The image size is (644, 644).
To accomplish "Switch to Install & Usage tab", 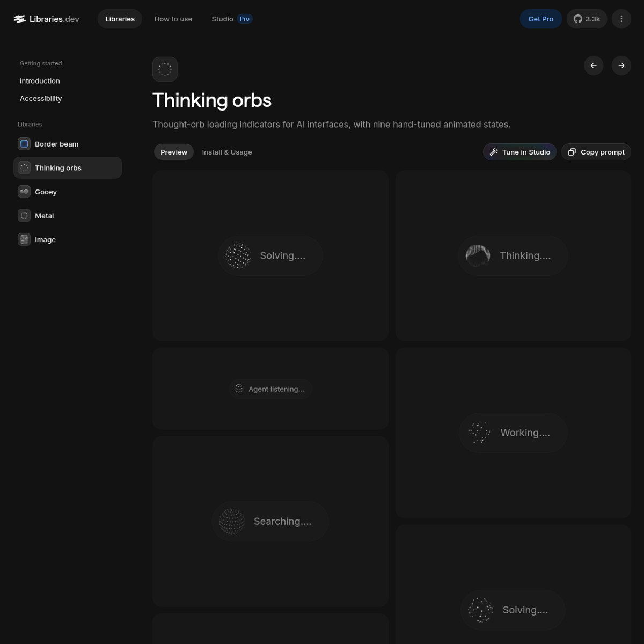I will (227, 152).
